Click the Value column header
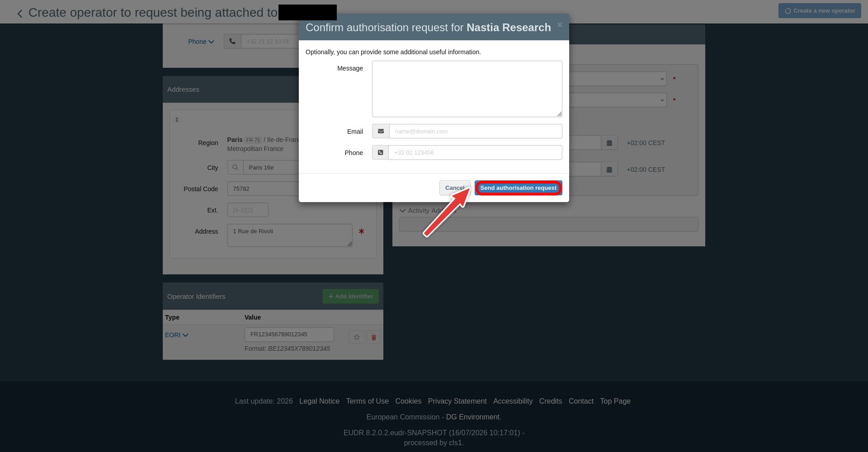The width and height of the screenshot is (868, 452). coord(253,317)
